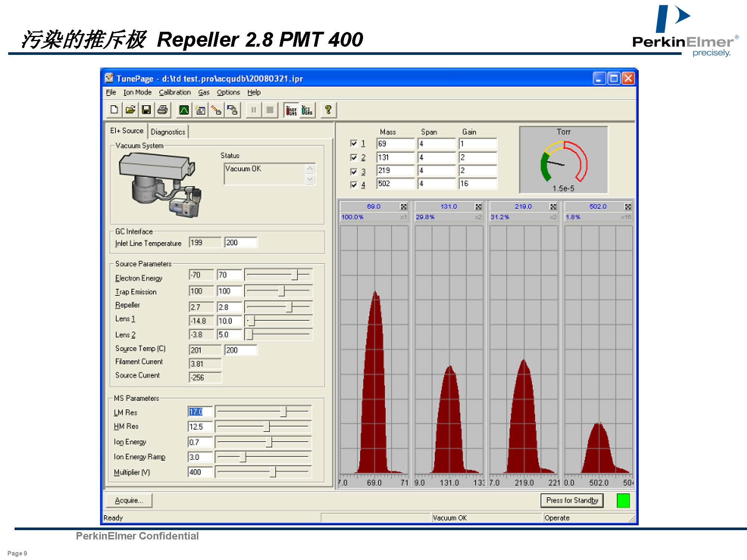The height and width of the screenshot is (560, 747).
Task: Click the Source Temp setpoint field
Action: tap(241, 350)
